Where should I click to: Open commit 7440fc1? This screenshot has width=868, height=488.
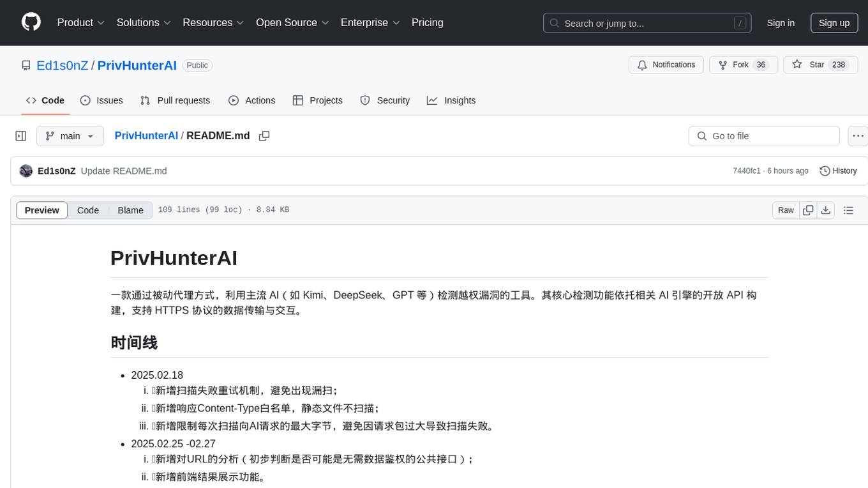[x=747, y=171]
